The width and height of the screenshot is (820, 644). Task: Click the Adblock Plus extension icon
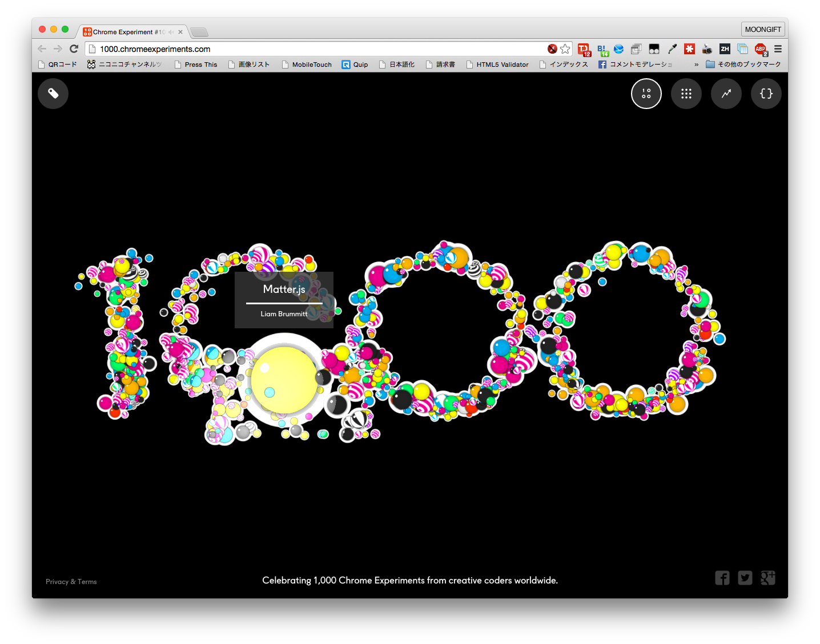click(761, 49)
